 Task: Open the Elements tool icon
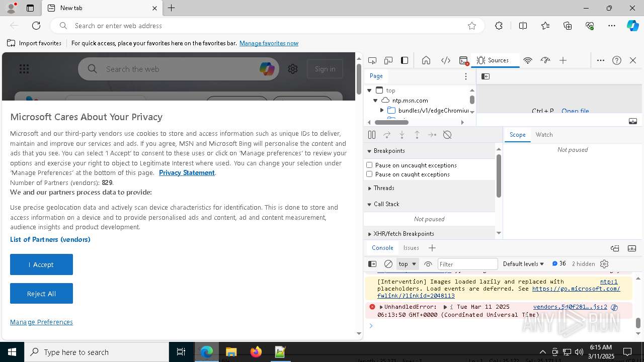(x=446, y=60)
